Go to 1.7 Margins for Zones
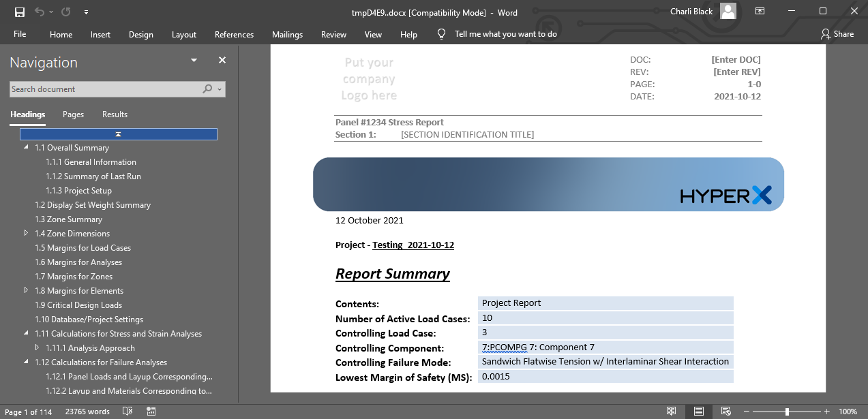Viewport: 868px width, 419px height. point(74,277)
